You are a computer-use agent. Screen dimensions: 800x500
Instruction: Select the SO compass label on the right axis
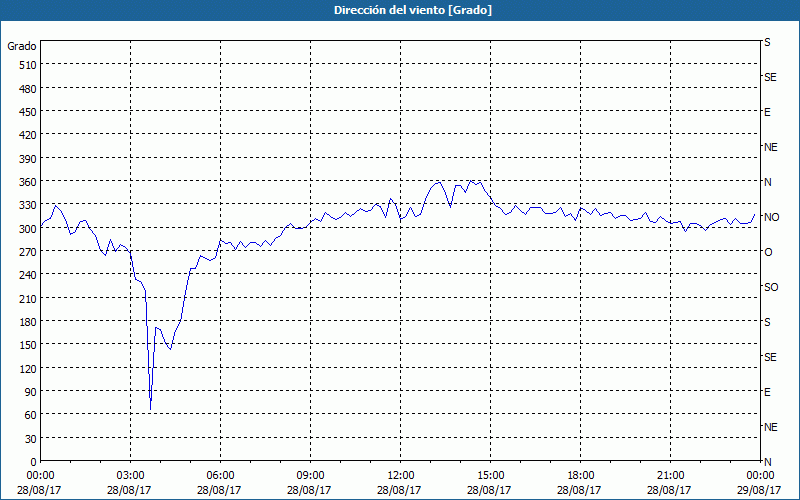(x=771, y=287)
